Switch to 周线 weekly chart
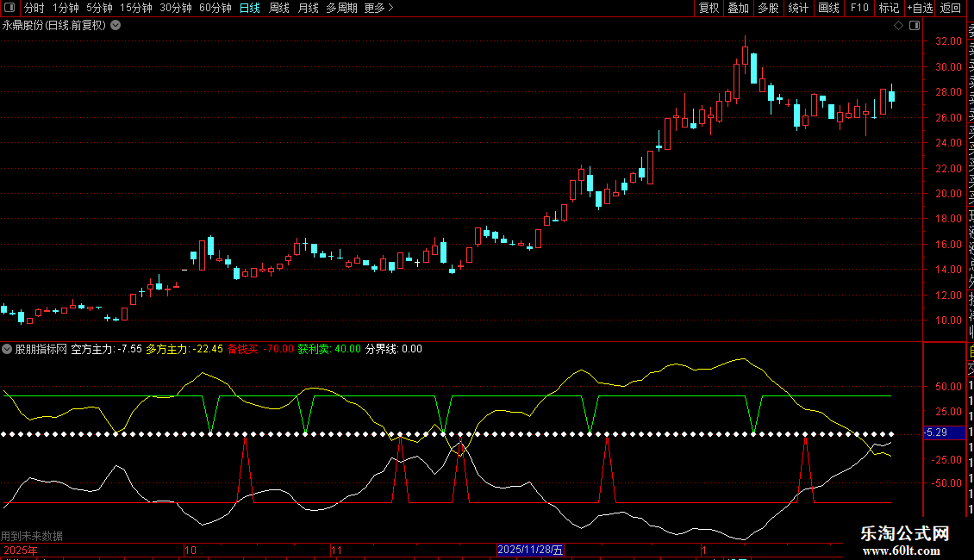 (x=279, y=8)
